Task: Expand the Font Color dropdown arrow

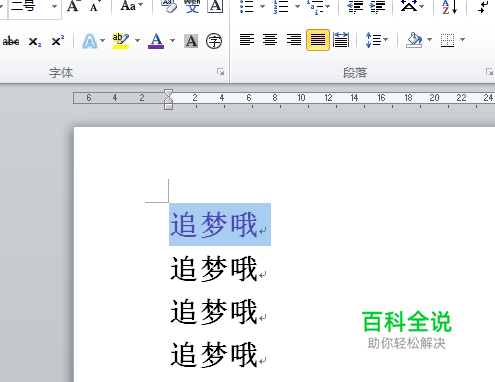Action: (x=172, y=41)
